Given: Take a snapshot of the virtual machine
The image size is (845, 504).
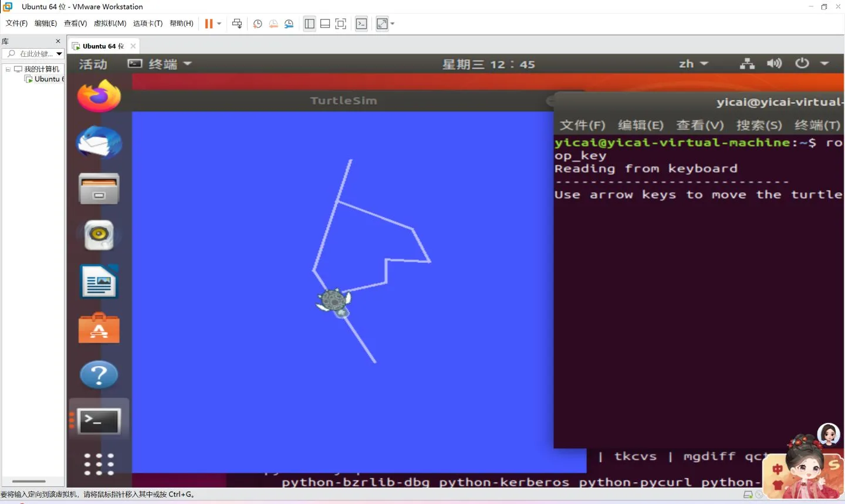Looking at the screenshot, I should click(x=257, y=23).
